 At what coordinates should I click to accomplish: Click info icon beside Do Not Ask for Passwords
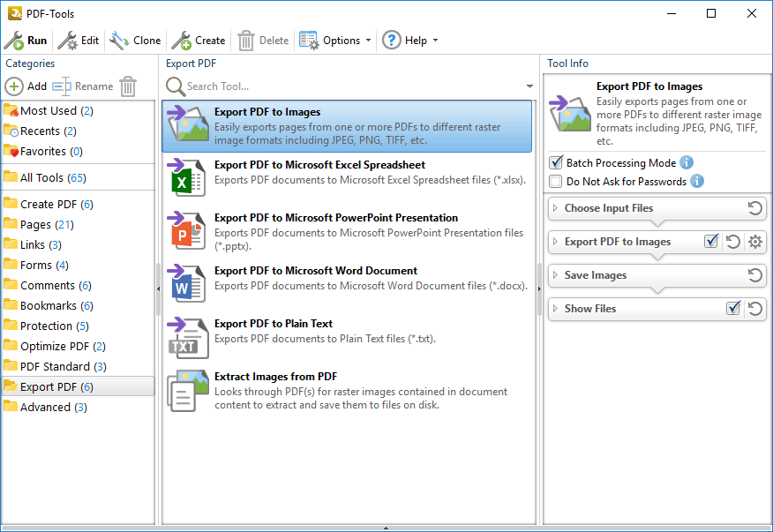point(696,181)
